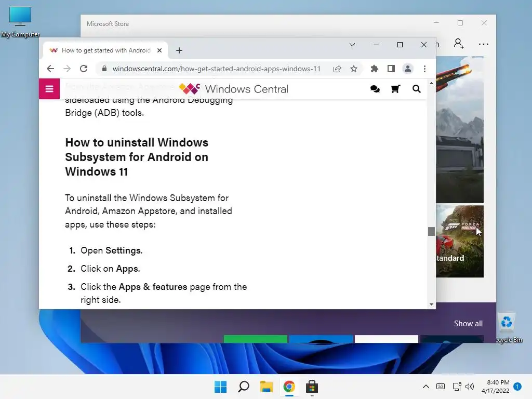Show hidden tray icons chevron
Image resolution: width=532 pixels, height=399 pixels.
pyautogui.click(x=426, y=387)
